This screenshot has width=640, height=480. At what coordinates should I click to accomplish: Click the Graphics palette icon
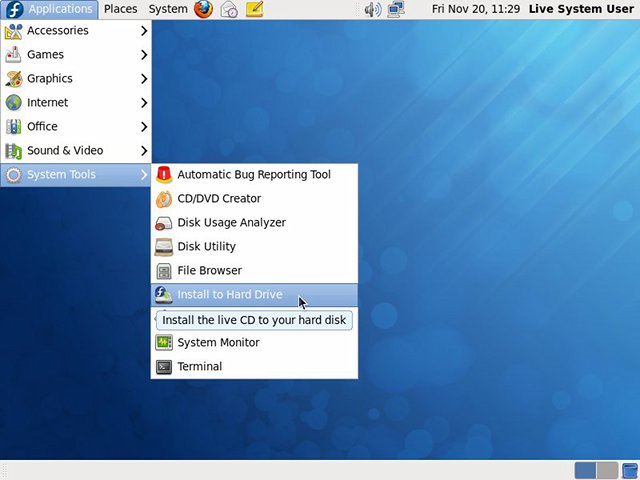(13, 79)
